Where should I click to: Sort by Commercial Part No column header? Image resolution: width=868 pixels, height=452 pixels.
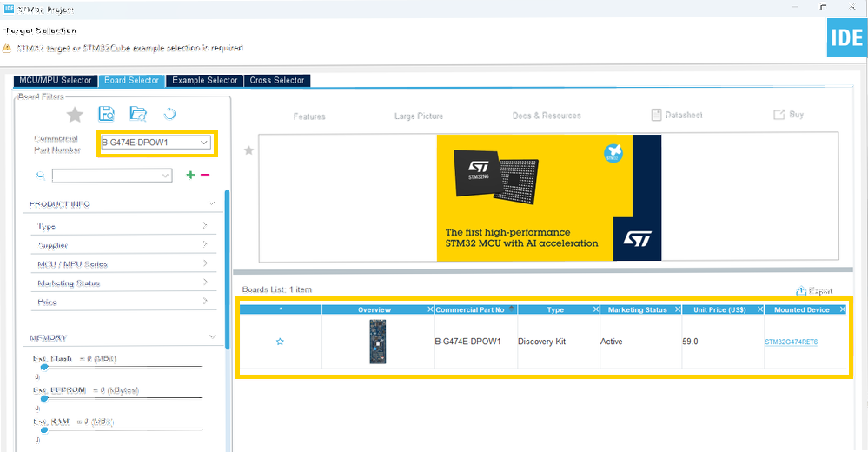tap(470, 309)
